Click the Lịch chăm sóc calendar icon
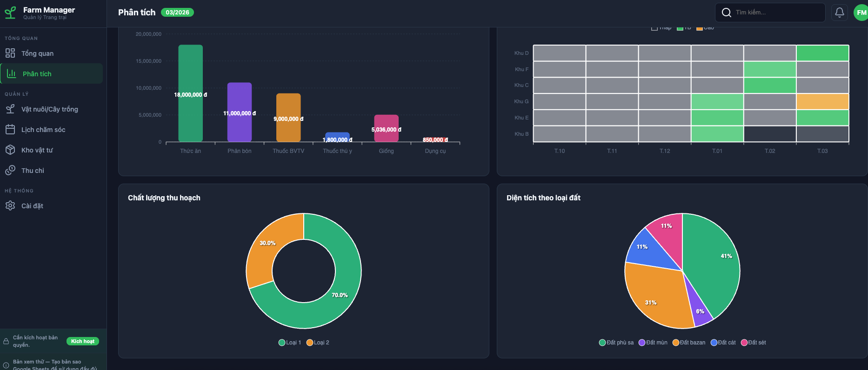This screenshot has height=370, width=868. 10,130
